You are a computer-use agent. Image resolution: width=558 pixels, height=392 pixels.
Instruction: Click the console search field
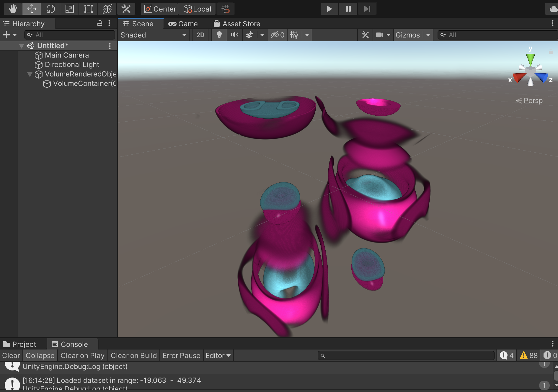coord(406,355)
